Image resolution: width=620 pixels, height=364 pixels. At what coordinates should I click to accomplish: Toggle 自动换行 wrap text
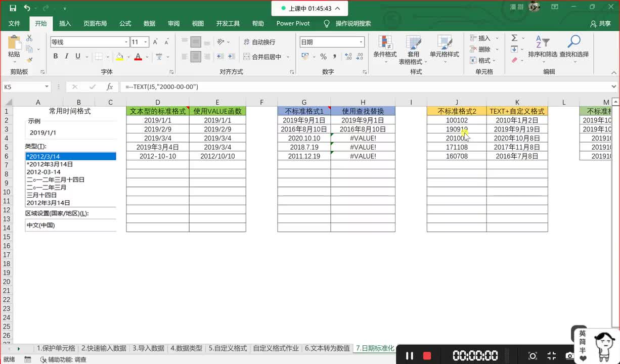[x=259, y=42]
